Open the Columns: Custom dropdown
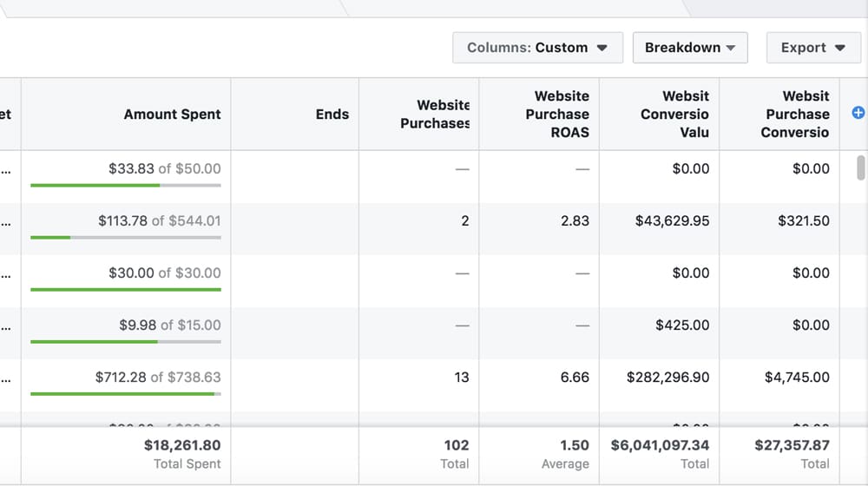Image resolution: width=868 pixels, height=486 pixels. click(537, 48)
